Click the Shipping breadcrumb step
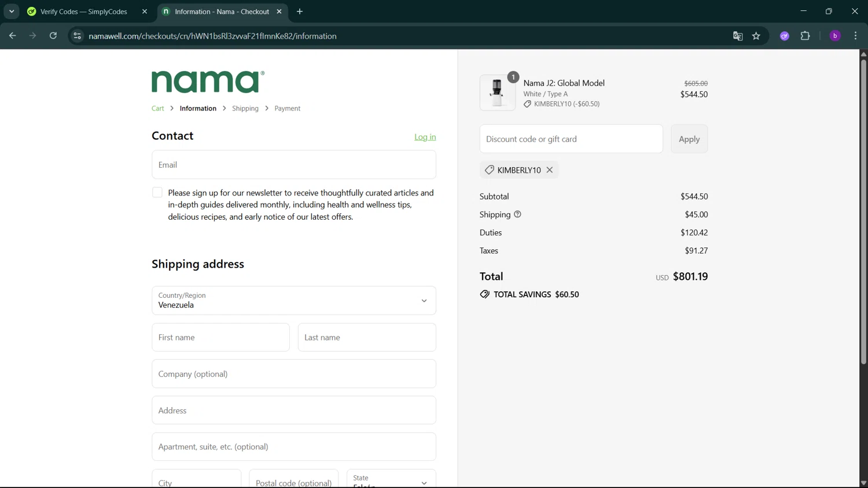 pos(245,109)
